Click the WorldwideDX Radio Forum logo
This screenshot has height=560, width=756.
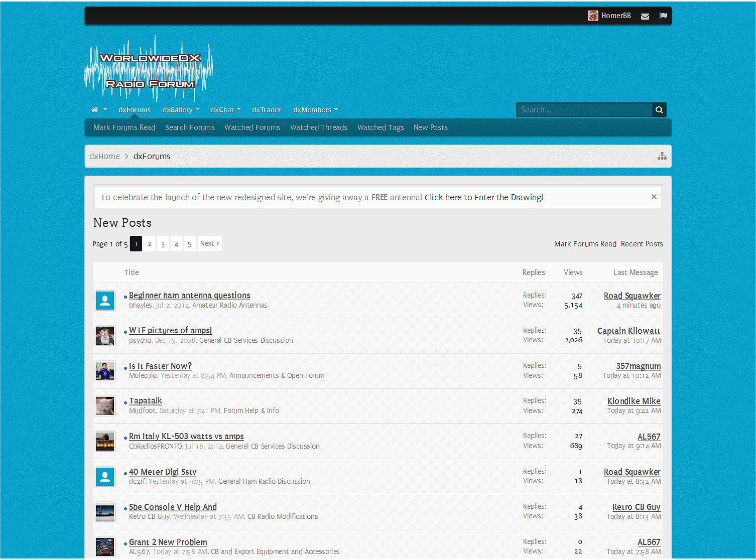(149, 69)
